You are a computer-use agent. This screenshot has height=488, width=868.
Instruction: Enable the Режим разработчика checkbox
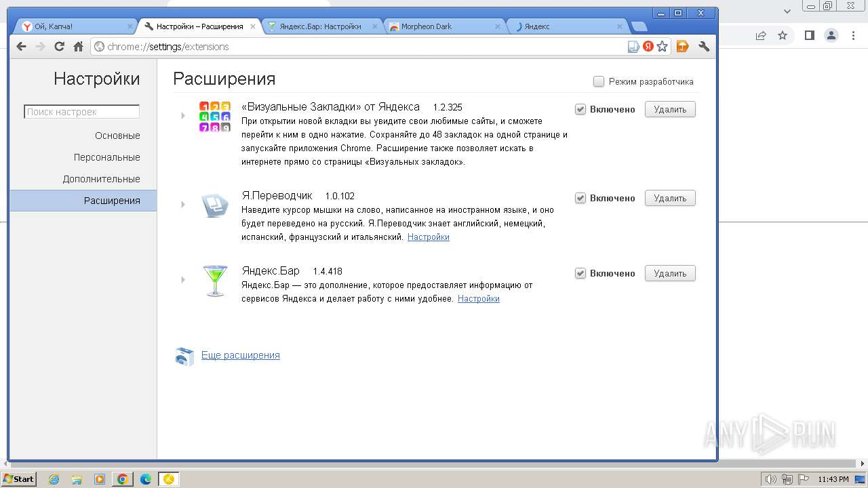click(599, 81)
